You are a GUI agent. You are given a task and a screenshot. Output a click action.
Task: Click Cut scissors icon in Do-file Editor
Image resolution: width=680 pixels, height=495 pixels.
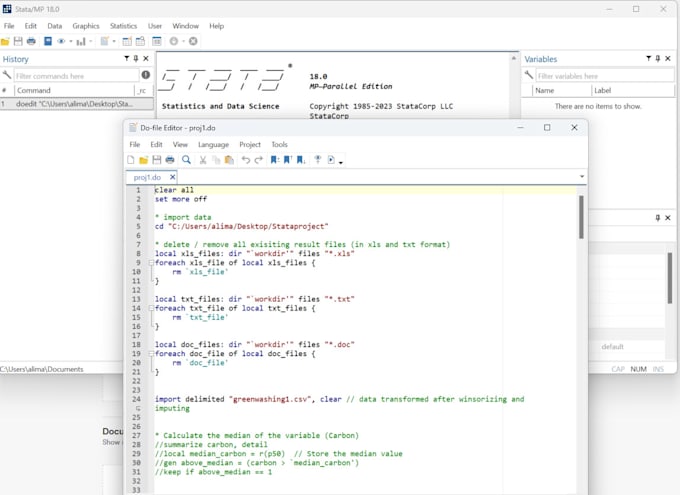(203, 160)
